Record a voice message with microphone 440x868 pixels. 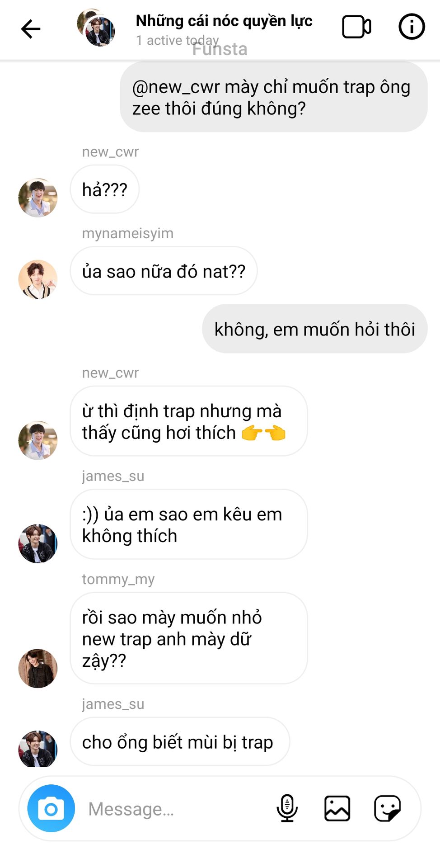(287, 808)
